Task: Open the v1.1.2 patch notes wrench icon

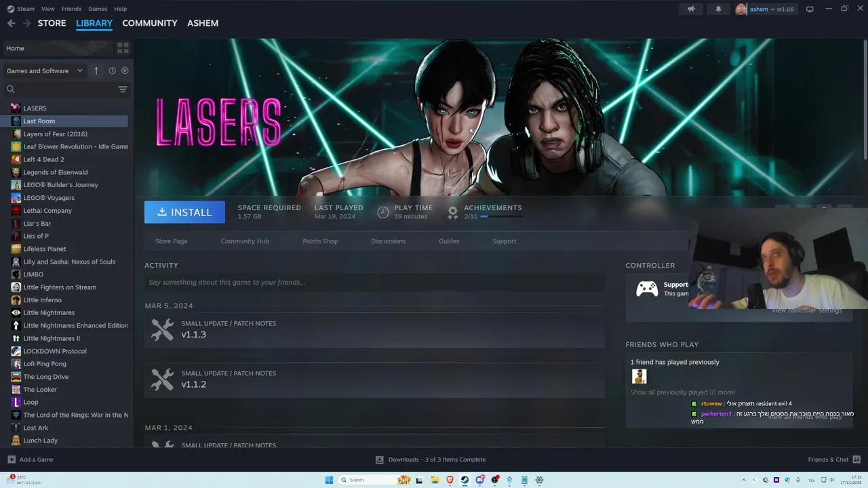Action: click(162, 380)
